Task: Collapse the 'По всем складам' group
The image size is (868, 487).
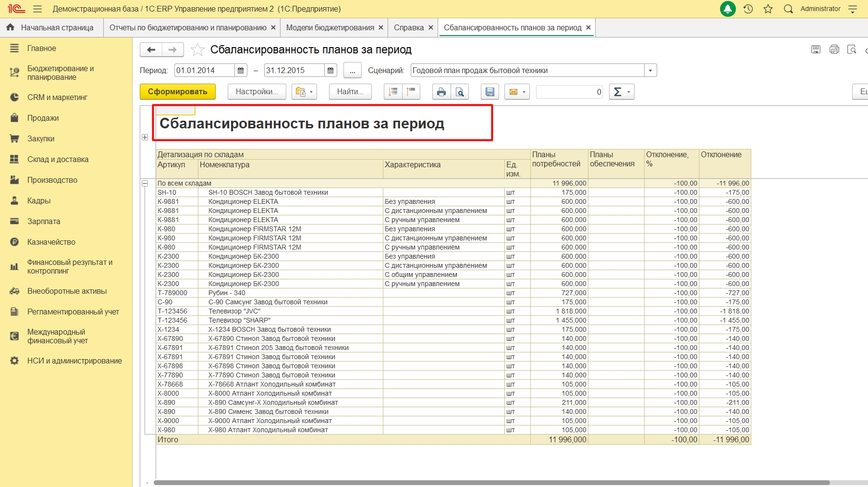Action: pos(145,183)
